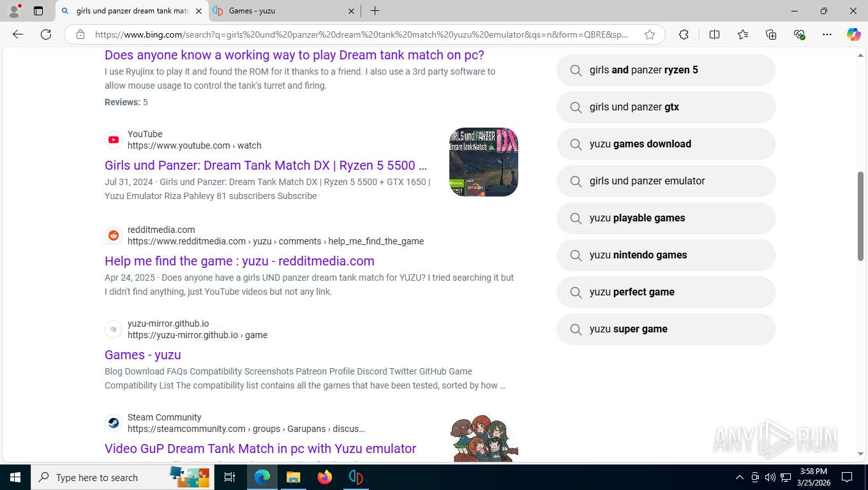
Task: Open a new tab with plus icon
Action: click(x=375, y=11)
